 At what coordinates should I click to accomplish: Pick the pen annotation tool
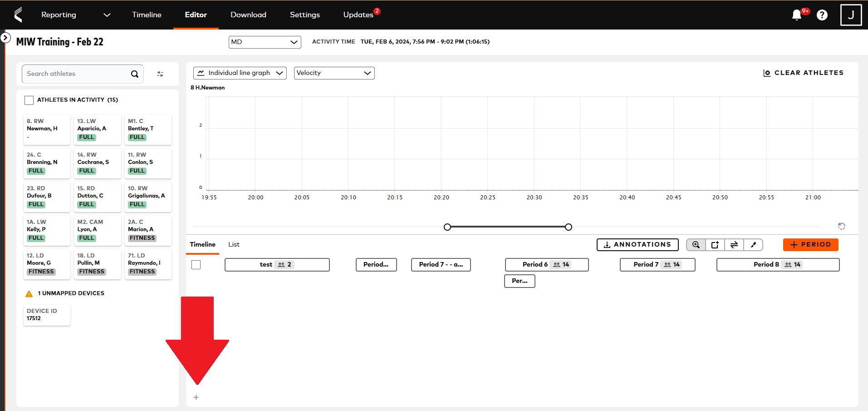point(753,245)
